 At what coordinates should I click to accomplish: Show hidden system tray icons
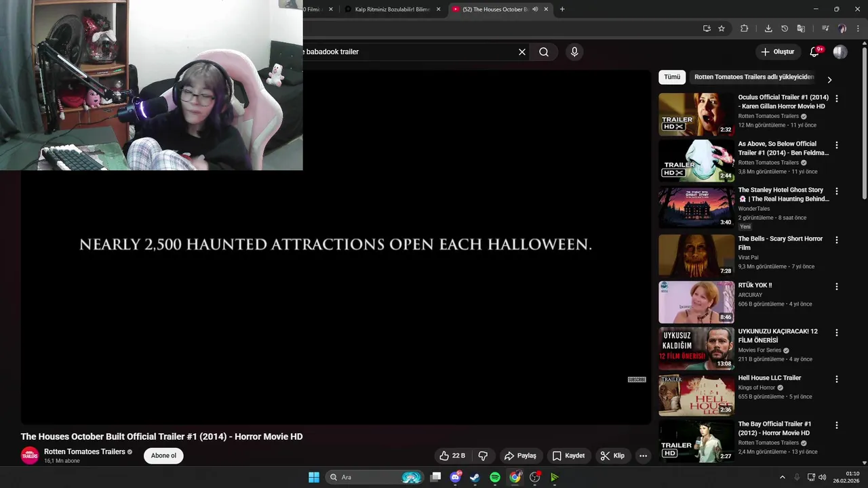(x=782, y=477)
